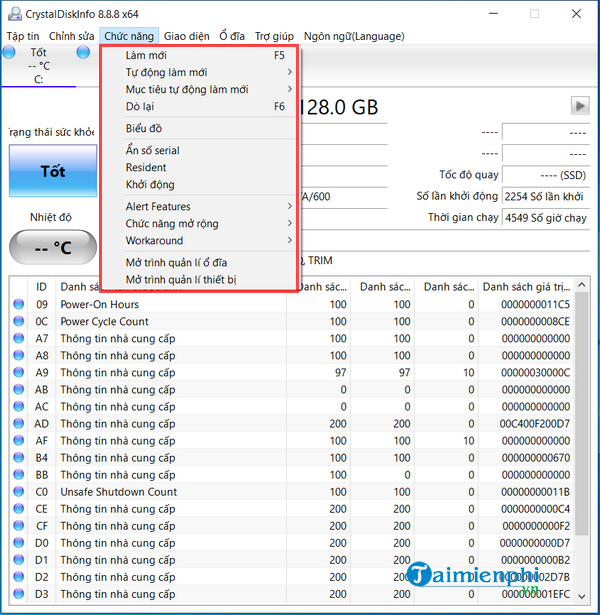Screen dimensions: 600x615
Task: Toggle the Resident option
Action: [146, 167]
